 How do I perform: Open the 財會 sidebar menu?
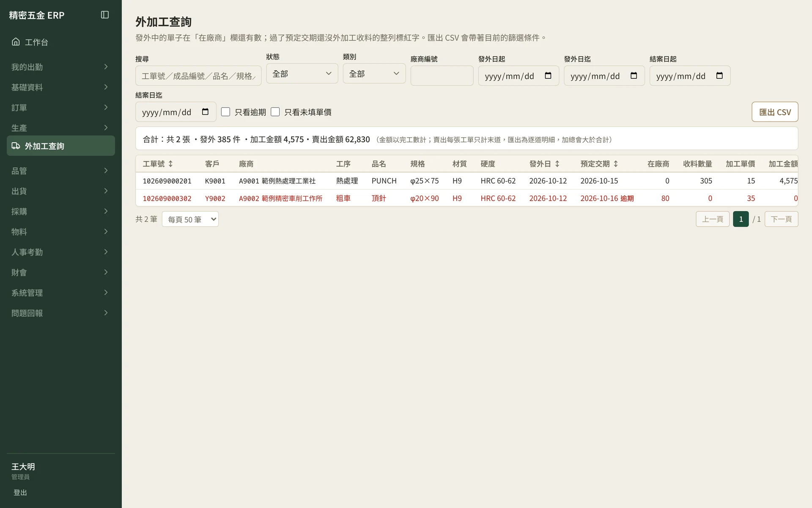(x=60, y=272)
